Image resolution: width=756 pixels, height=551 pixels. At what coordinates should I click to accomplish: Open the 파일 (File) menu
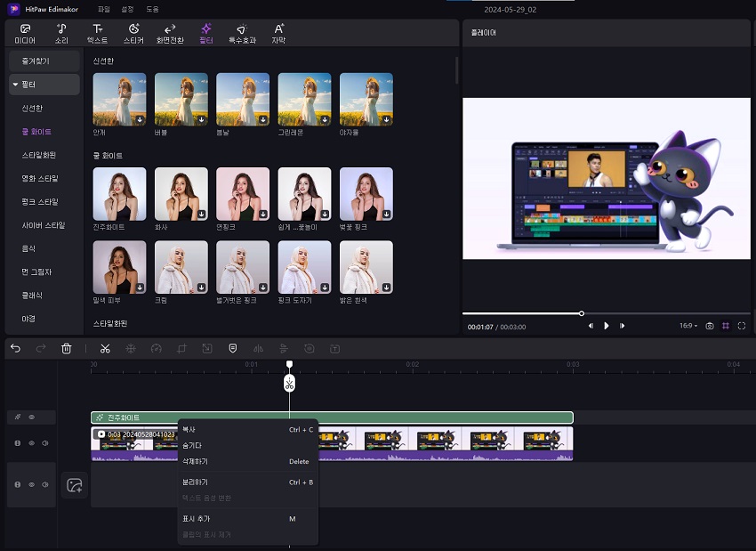click(104, 9)
